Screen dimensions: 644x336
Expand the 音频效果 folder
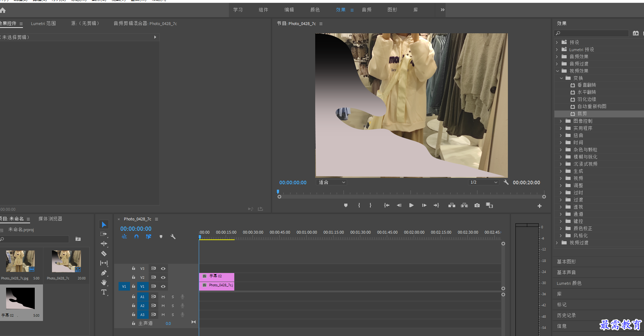(x=557, y=57)
